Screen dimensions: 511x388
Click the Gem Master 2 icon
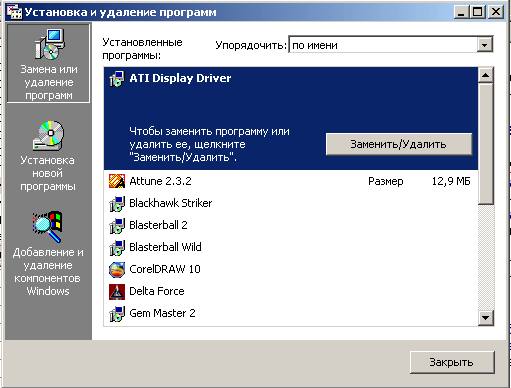coord(117,314)
